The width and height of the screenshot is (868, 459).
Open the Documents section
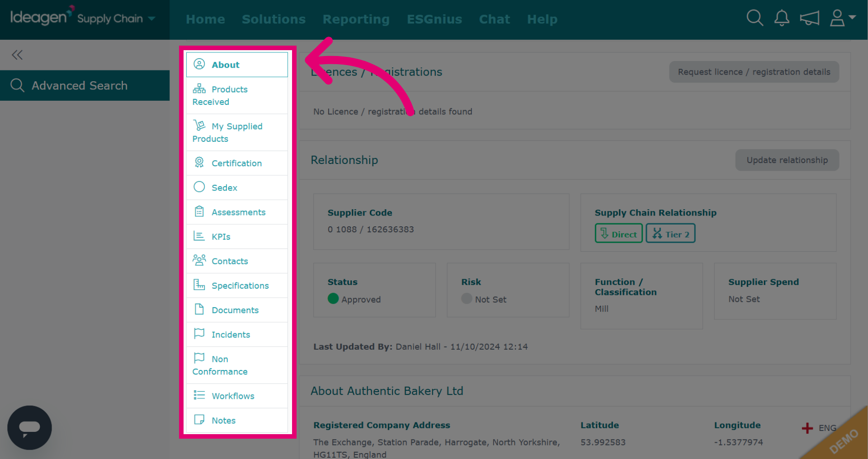[x=237, y=310]
